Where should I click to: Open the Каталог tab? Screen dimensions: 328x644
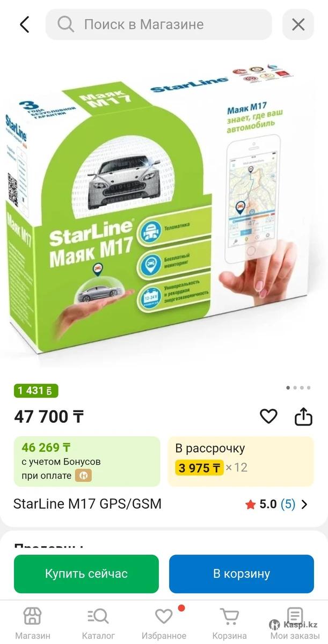98,624
